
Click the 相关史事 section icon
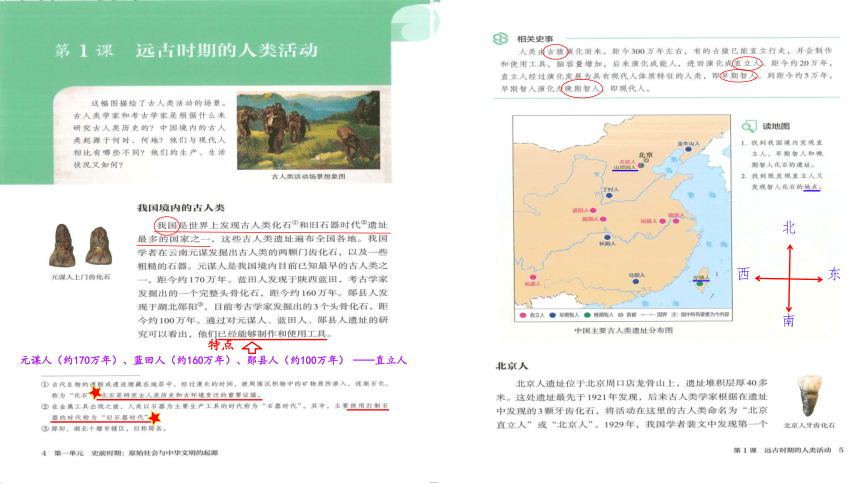pos(500,39)
